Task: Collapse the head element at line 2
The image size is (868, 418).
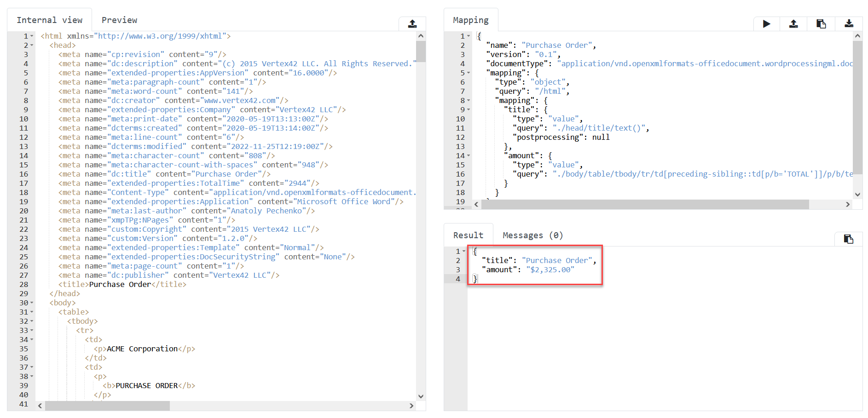Action: (32, 45)
